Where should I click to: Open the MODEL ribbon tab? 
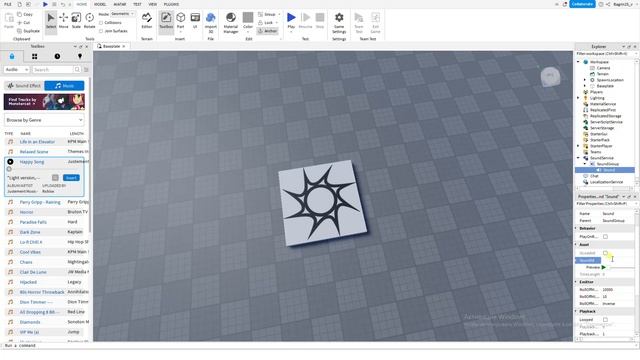(x=100, y=4)
